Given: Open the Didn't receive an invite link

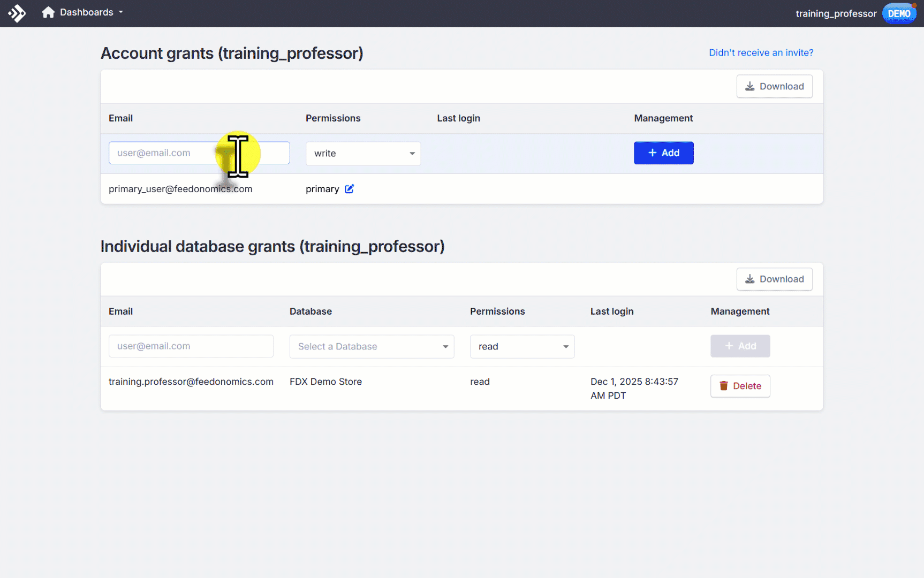Looking at the screenshot, I should point(761,52).
